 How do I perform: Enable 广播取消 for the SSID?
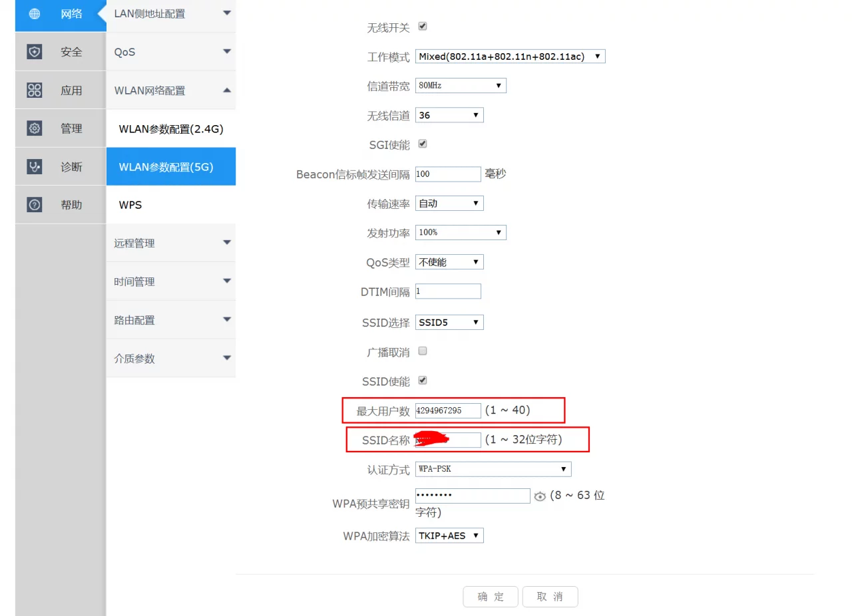pyautogui.click(x=422, y=351)
